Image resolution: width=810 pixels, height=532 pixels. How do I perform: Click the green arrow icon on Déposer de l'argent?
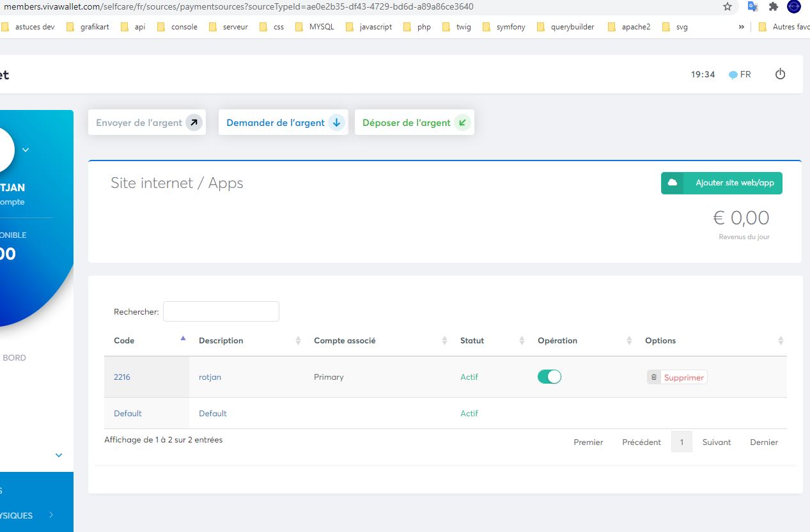coord(462,122)
